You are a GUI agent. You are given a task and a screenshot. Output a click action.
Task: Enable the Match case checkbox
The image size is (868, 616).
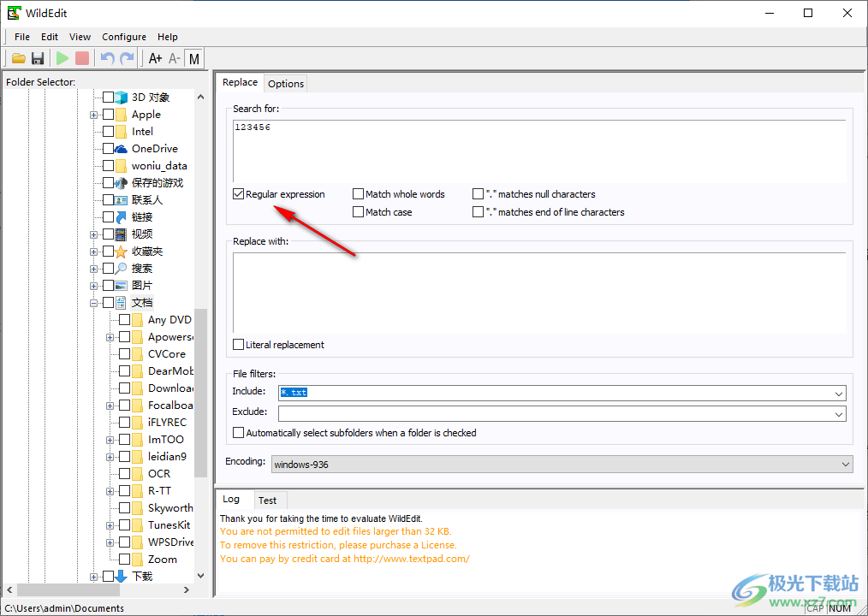tap(359, 212)
